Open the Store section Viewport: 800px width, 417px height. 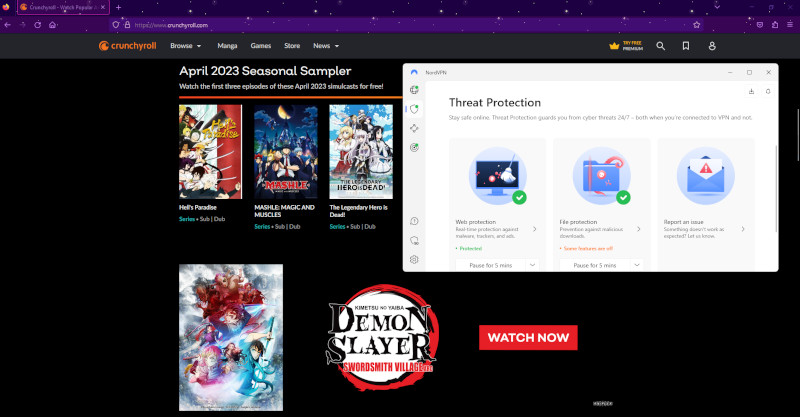[292, 46]
